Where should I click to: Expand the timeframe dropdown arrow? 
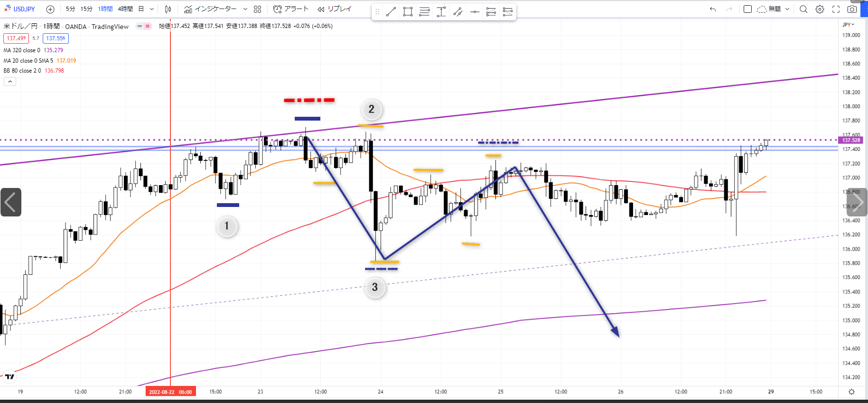[x=152, y=9]
